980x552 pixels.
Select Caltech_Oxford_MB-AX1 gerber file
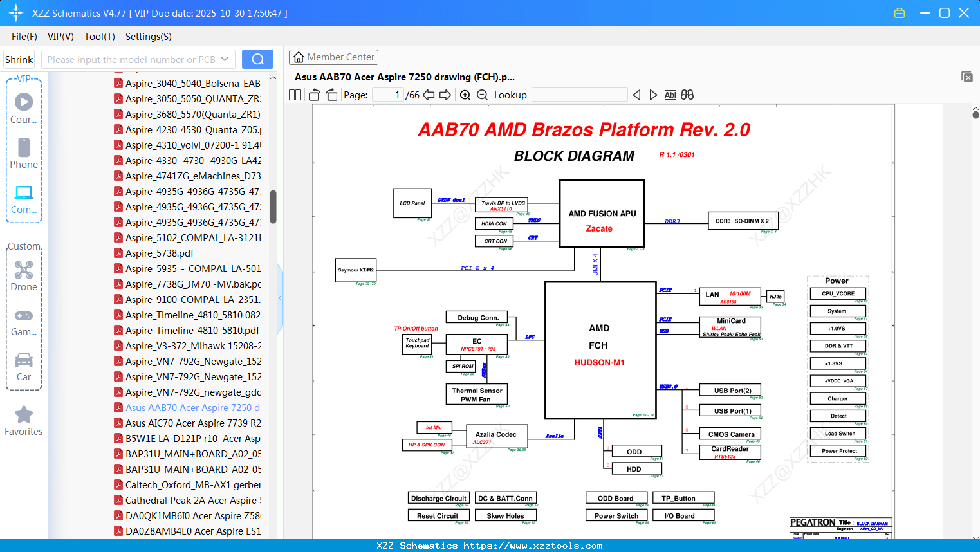pyautogui.click(x=187, y=484)
